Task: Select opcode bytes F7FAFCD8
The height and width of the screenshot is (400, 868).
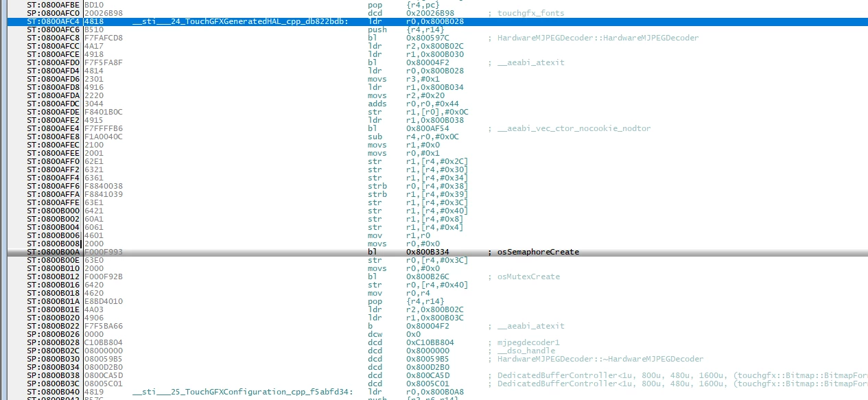Action: click(x=104, y=38)
